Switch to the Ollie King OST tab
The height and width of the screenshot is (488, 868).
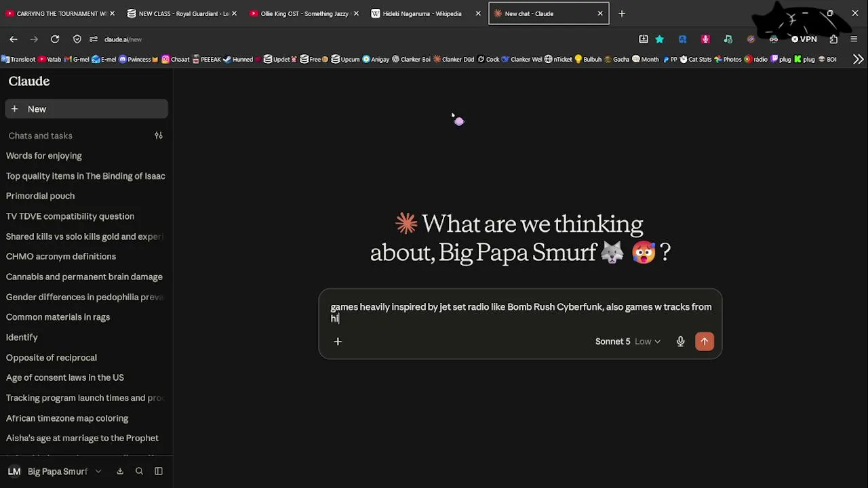[304, 14]
